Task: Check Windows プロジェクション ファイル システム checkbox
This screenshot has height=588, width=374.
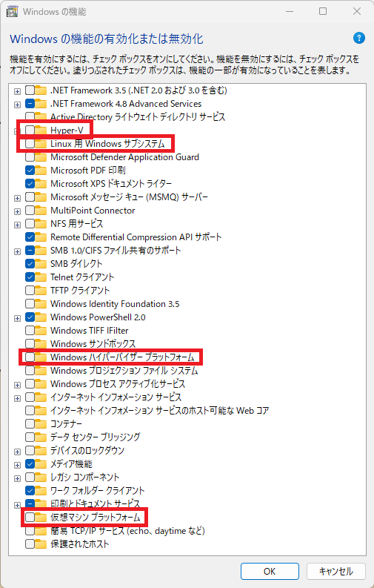Action: point(30,371)
